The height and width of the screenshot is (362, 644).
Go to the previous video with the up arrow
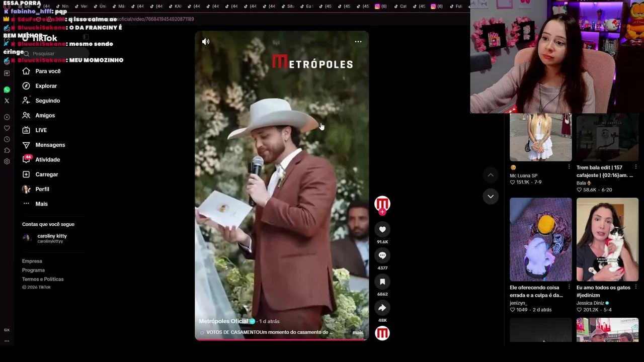point(491,175)
